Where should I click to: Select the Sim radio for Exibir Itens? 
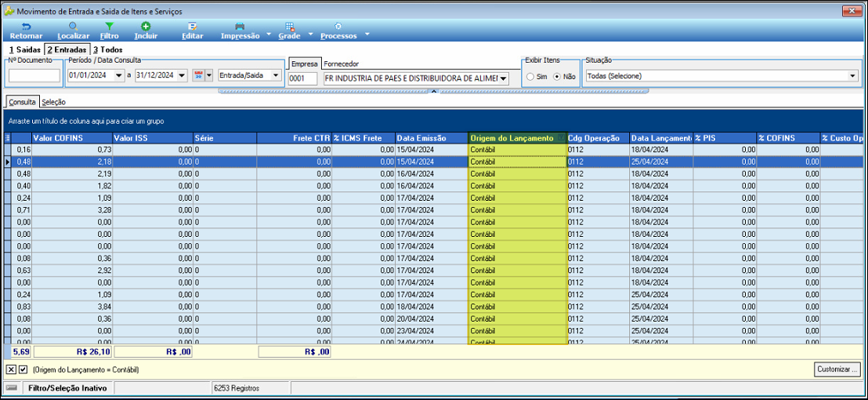tap(531, 76)
